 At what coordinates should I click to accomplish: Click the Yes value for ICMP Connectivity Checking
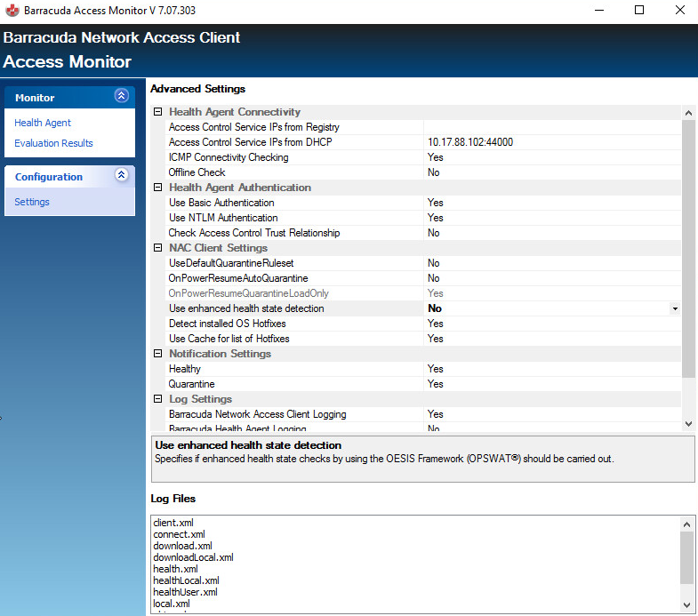click(x=435, y=157)
